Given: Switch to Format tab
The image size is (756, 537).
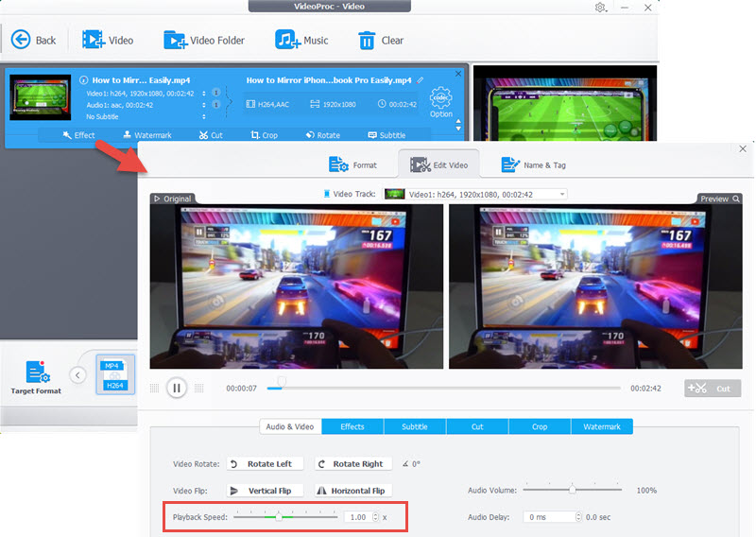Looking at the screenshot, I should [352, 165].
